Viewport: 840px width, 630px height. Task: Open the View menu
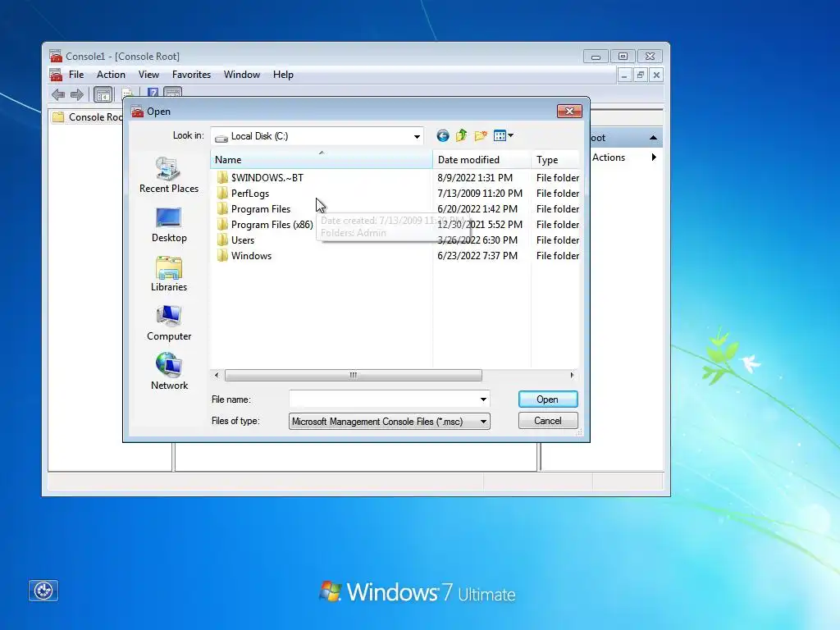[x=148, y=75]
